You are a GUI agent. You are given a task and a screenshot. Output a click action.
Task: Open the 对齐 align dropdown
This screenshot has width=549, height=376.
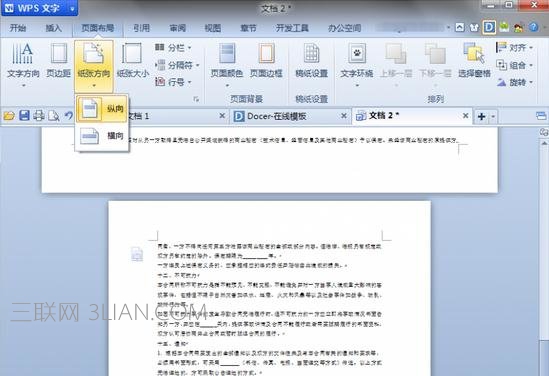coord(514,48)
